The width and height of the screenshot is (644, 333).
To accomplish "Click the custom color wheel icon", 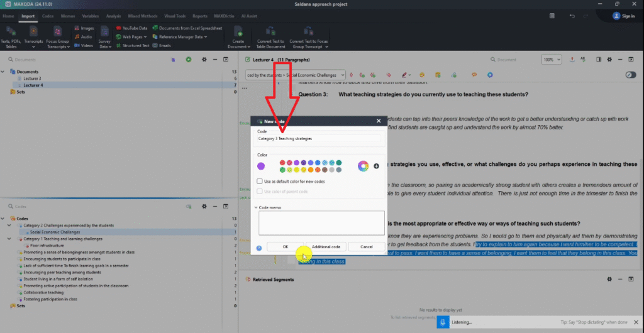I will coord(363,166).
